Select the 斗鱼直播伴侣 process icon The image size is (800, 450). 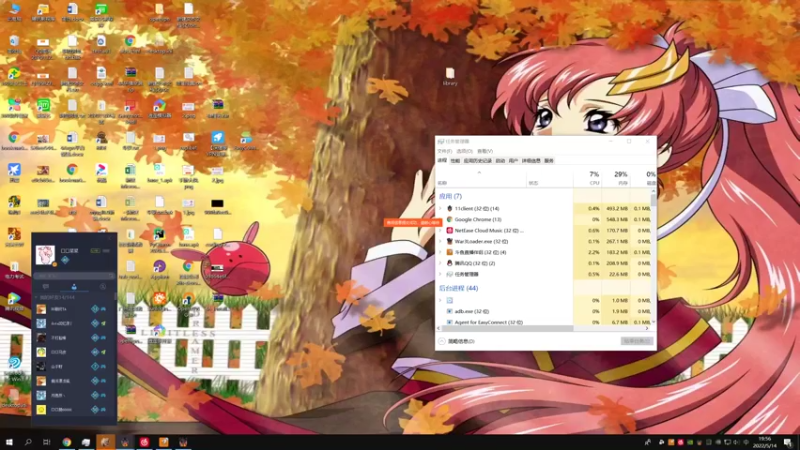(x=449, y=252)
